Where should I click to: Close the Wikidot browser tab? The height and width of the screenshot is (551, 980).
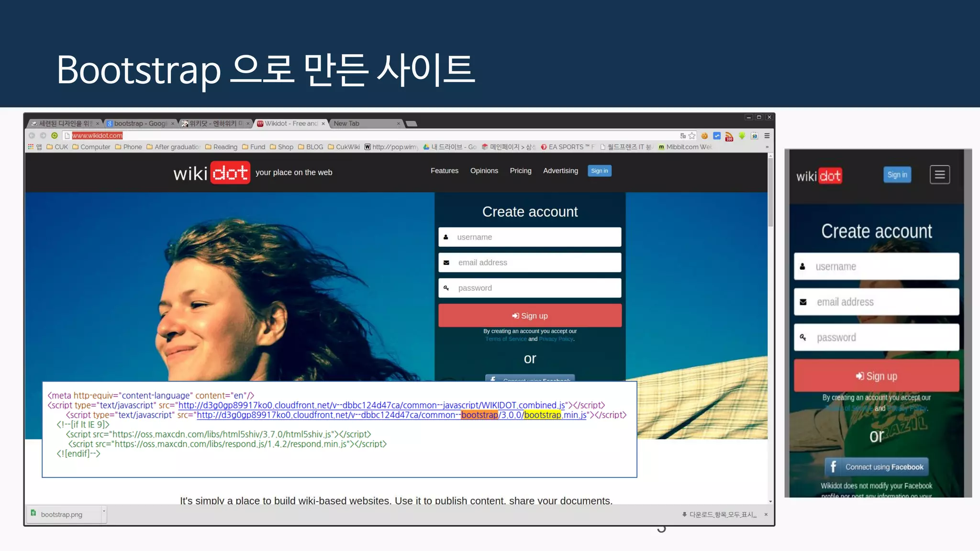(x=323, y=123)
